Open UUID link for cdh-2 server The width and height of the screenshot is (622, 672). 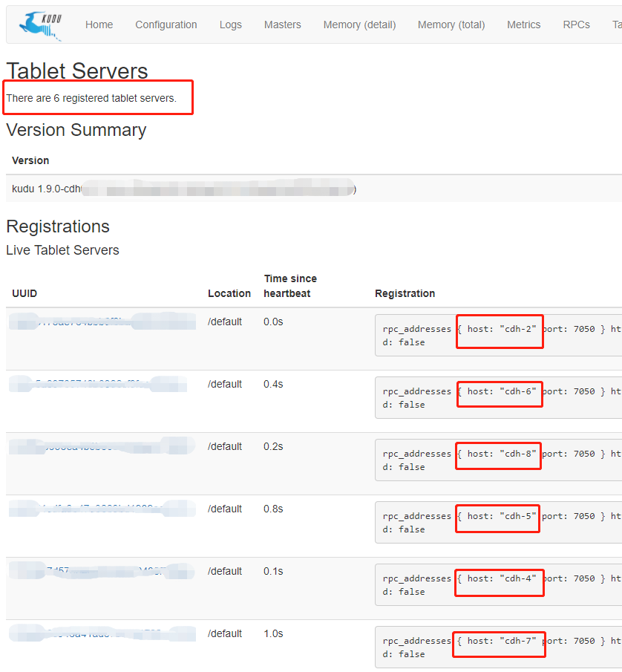click(102, 322)
